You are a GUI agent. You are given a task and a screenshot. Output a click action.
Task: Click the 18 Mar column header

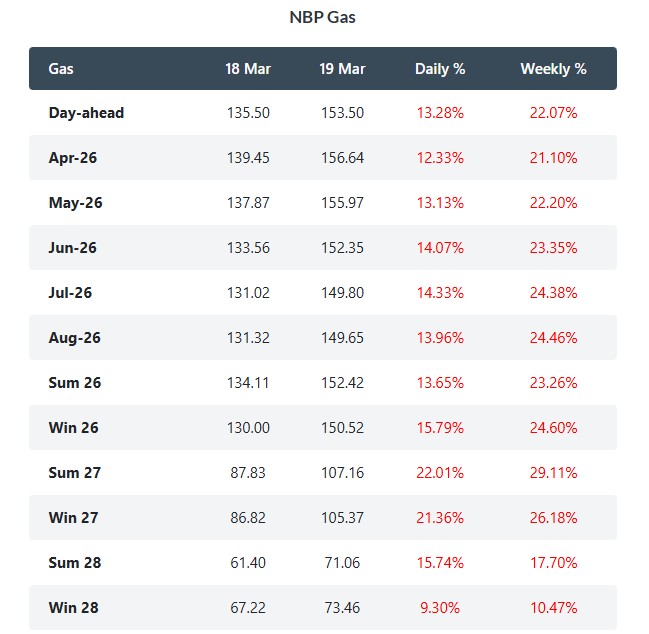click(248, 69)
